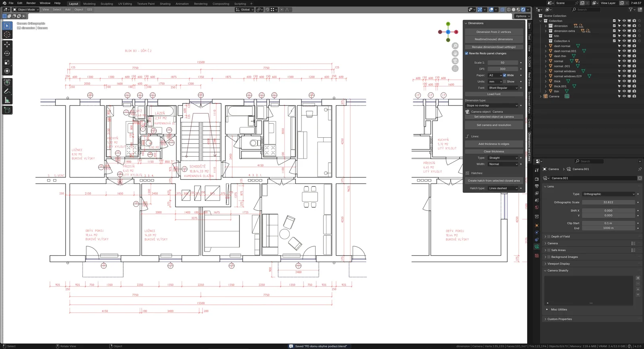644x349 pixels.
Task: Click the Orthographic Scale value slider
Action: pos(608,202)
